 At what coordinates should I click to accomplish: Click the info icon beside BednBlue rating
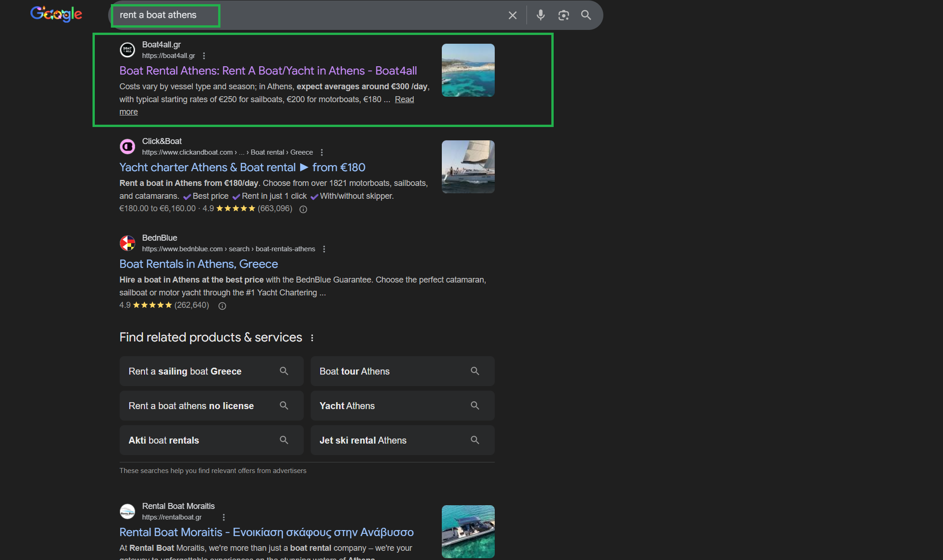tap(222, 306)
